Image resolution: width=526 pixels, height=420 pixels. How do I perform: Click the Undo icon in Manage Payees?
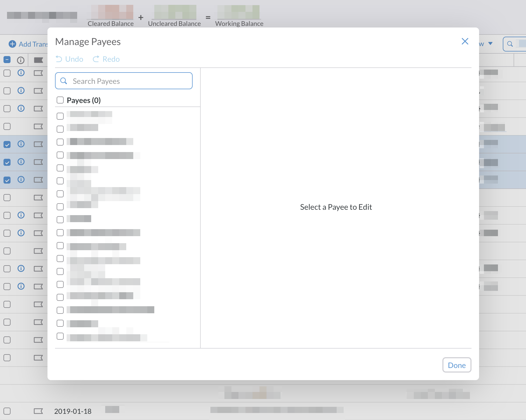pyautogui.click(x=60, y=59)
